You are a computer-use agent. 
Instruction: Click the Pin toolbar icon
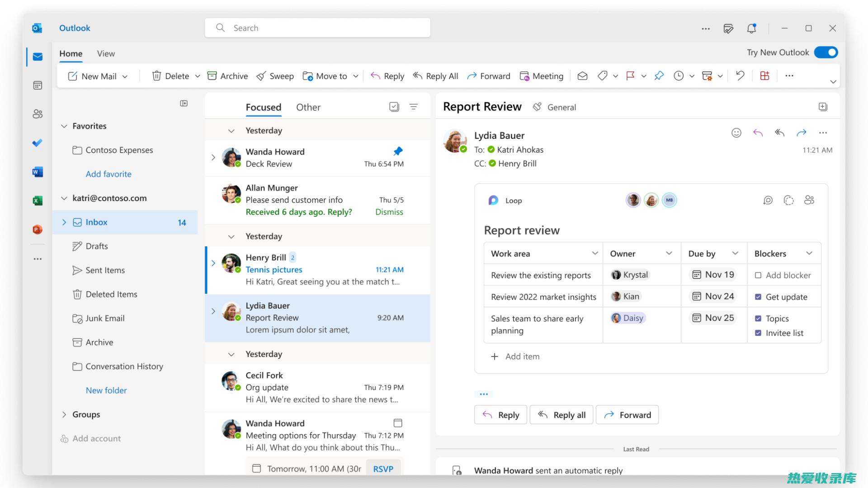659,76
